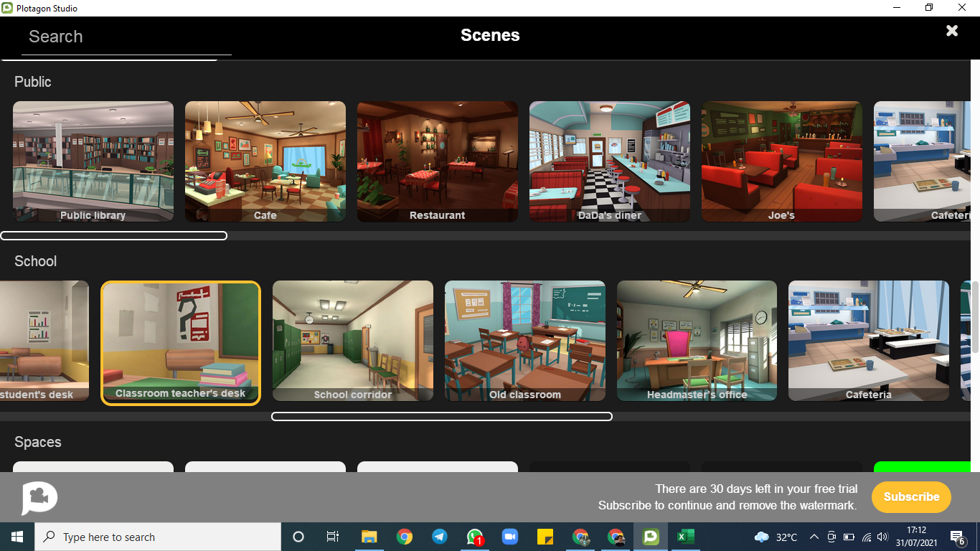This screenshot has height=551, width=980.
Task: Click the volume speaker tray icon
Action: [882, 537]
